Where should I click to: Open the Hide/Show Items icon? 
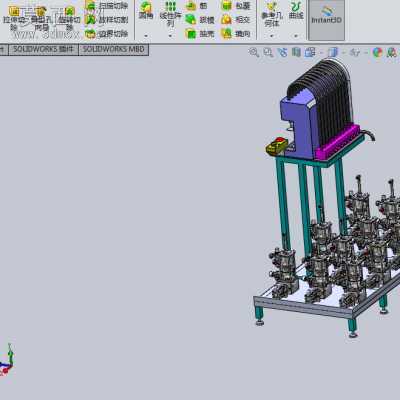(x=355, y=52)
